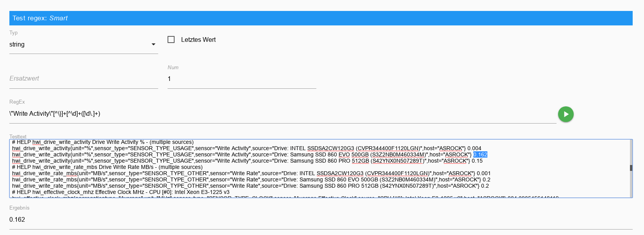Click the Samsung 860 PRO write activity value 0.15
644x235 pixels.
[477, 161]
